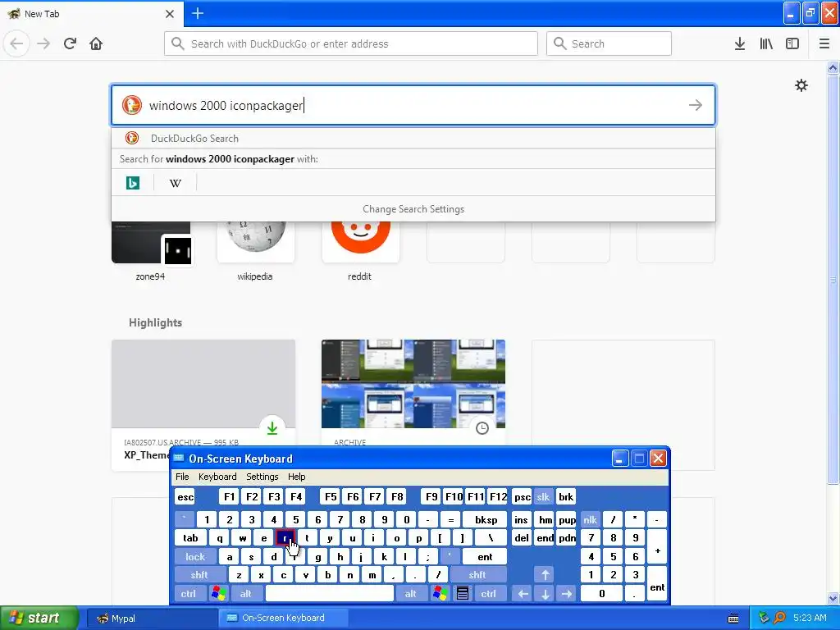The image size is (840, 630).
Task: Click Change Search Settings
Action: coord(413,209)
